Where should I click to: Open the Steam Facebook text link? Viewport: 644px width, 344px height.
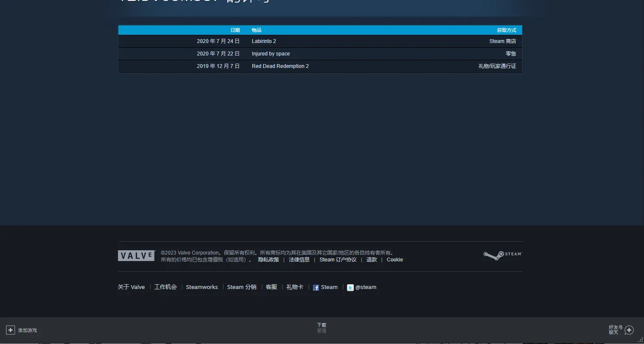[x=329, y=287]
